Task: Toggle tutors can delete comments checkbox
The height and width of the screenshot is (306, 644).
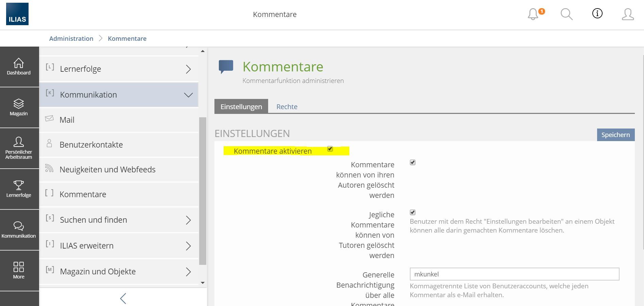Action: tap(413, 213)
